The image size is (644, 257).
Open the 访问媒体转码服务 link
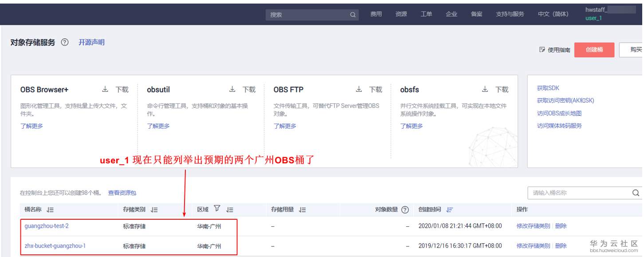[559, 126]
